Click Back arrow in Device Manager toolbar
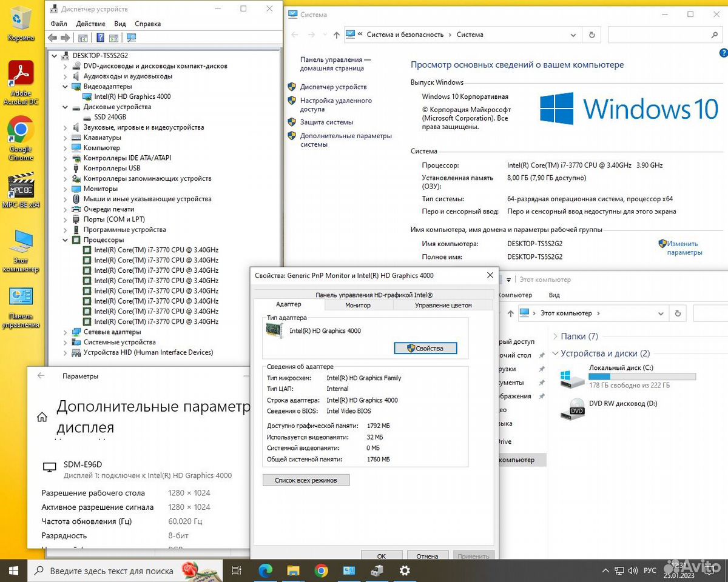The image size is (728, 582). [x=52, y=38]
